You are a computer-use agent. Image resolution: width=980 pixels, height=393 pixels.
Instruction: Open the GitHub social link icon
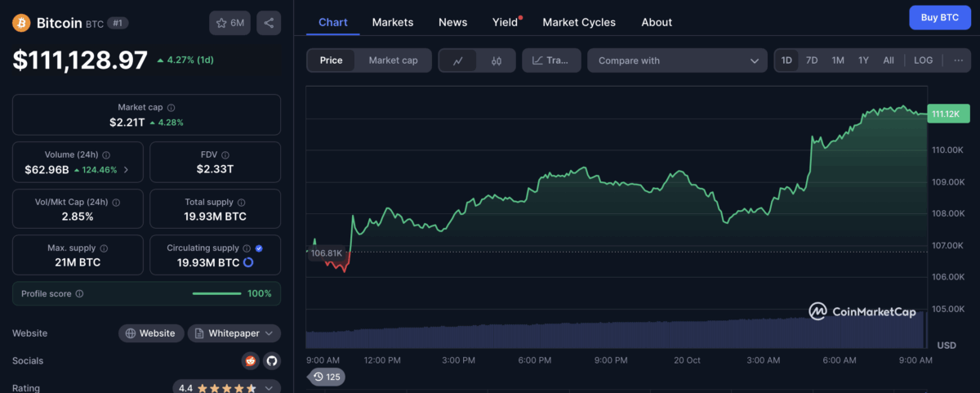pos(271,360)
